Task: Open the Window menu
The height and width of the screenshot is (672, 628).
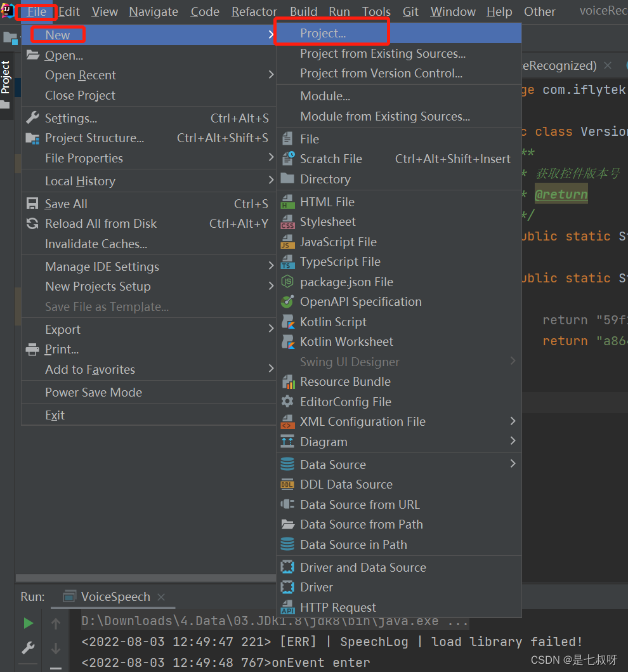Action: point(453,11)
